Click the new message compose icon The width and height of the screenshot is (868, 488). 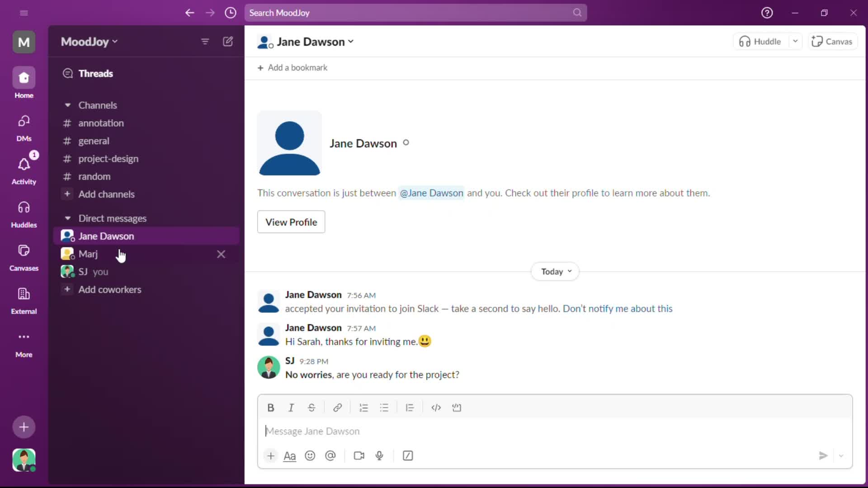(x=228, y=42)
